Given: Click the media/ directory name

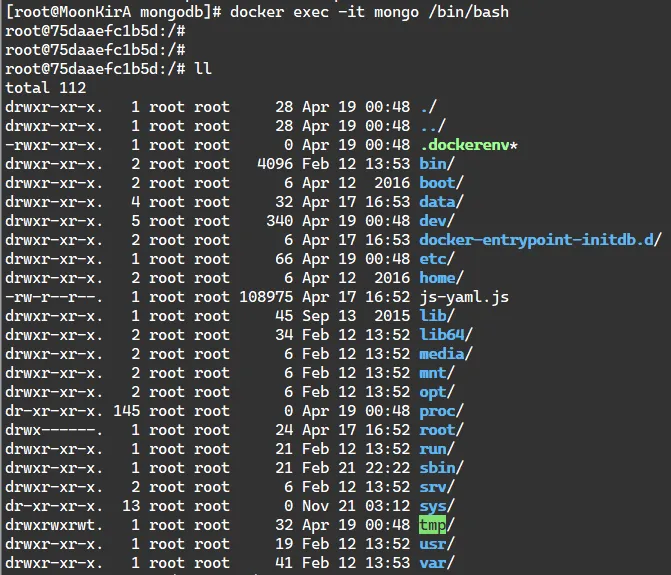Looking at the screenshot, I should click(446, 354).
